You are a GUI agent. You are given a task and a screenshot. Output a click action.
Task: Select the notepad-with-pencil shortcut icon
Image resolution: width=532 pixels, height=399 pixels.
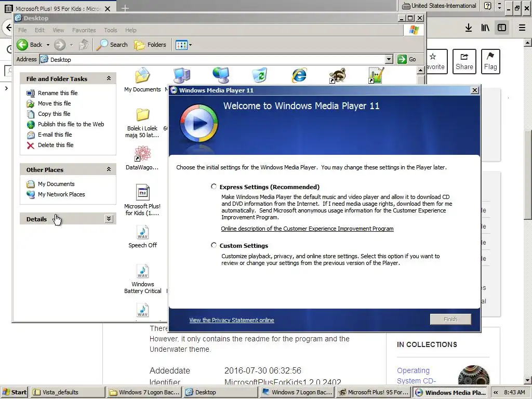[376, 75]
